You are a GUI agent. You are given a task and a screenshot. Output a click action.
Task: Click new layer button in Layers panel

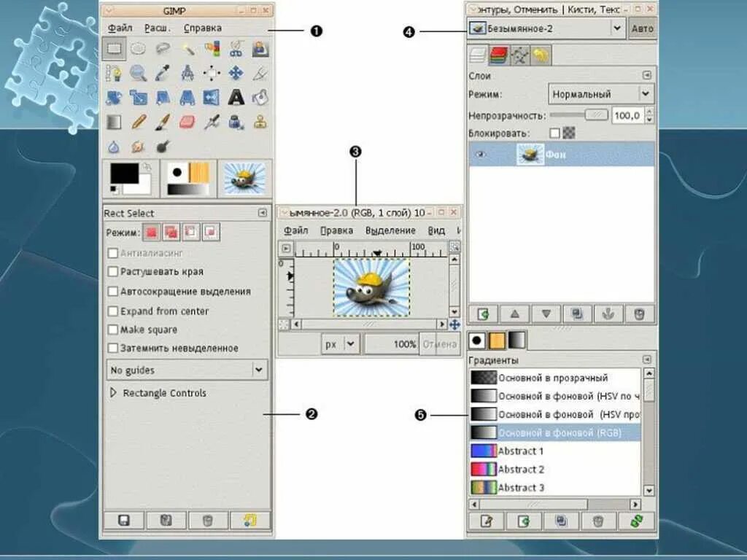pos(484,314)
